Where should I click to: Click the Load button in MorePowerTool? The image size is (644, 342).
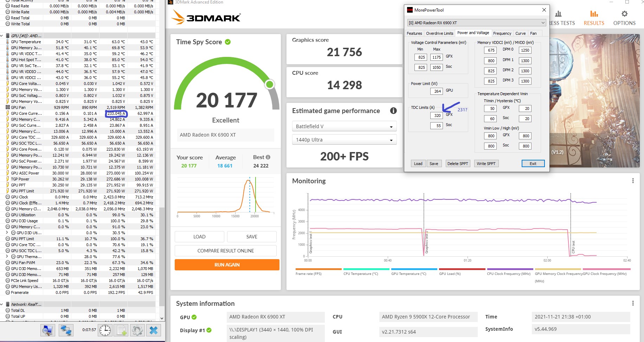click(418, 164)
